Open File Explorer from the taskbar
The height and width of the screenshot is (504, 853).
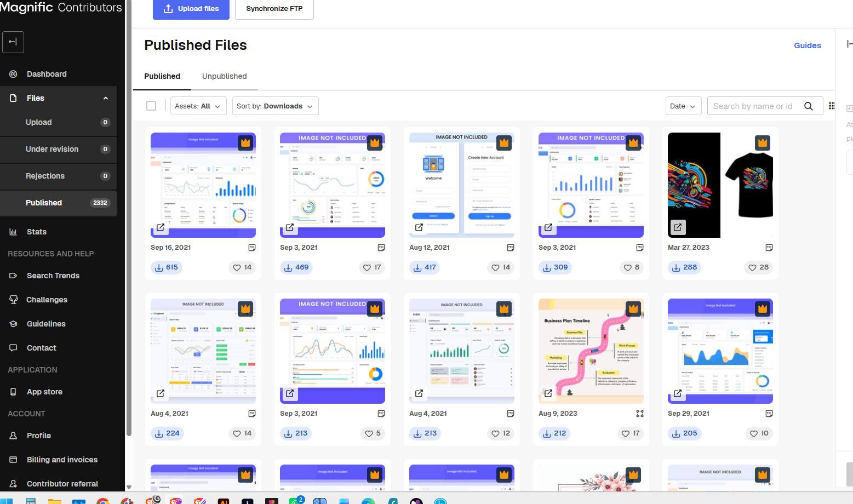[x=54, y=501]
